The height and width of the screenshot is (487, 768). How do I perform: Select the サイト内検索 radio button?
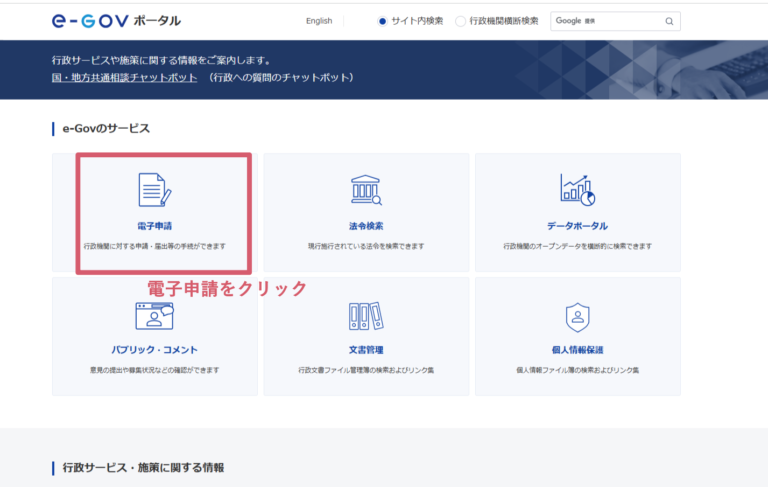(382, 21)
